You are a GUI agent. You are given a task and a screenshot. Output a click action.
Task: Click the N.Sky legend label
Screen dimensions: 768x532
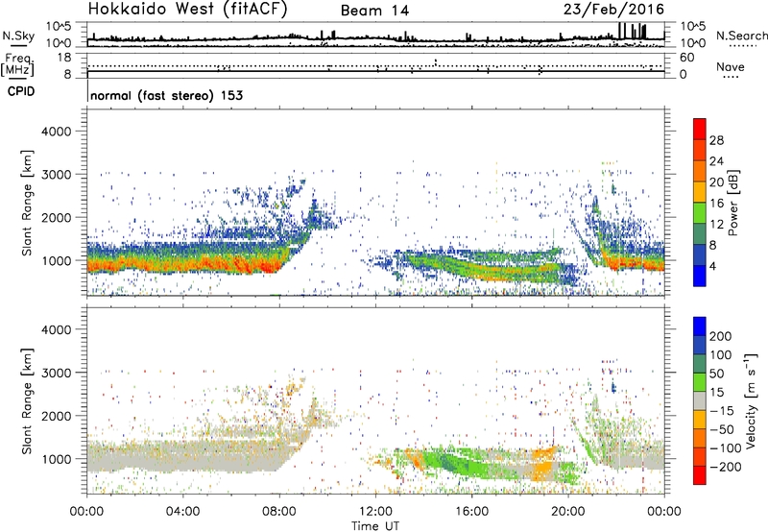18,36
